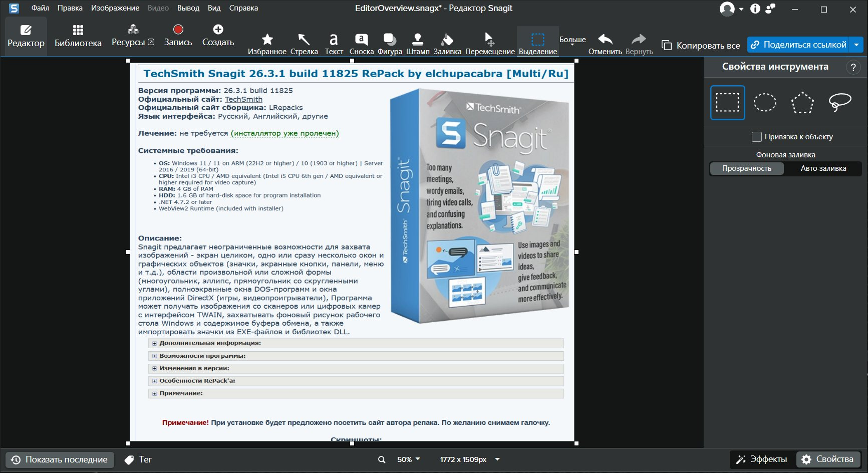Open the Вид menu
868x473 pixels.
coord(214,8)
